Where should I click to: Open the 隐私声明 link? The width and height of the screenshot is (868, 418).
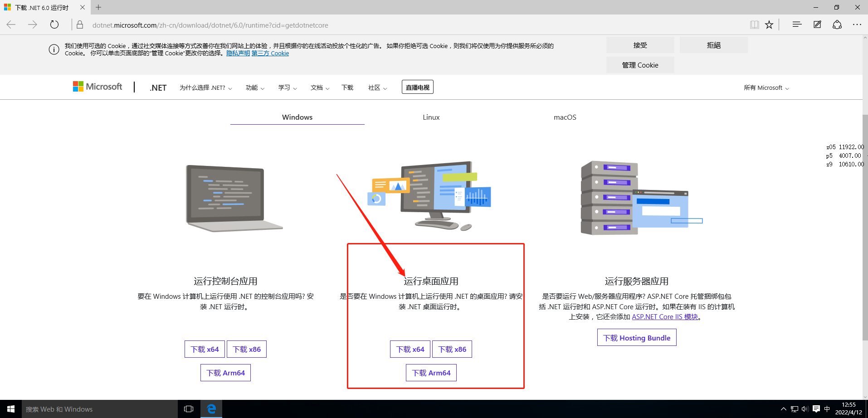[x=238, y=53]
